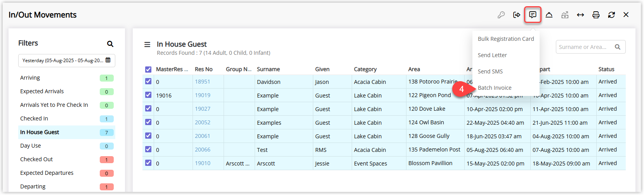Select Arrivals Yet to Pre Check In filter
This screenshot has width=644, height=195.
[x=67, y=105]
